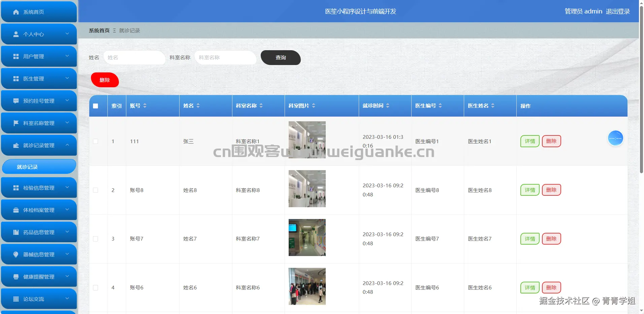Image resolution: width=644 pixels, height=314 pixels.
Task: Expand the 用户管理 menu chevron
Action: [67, 56]
